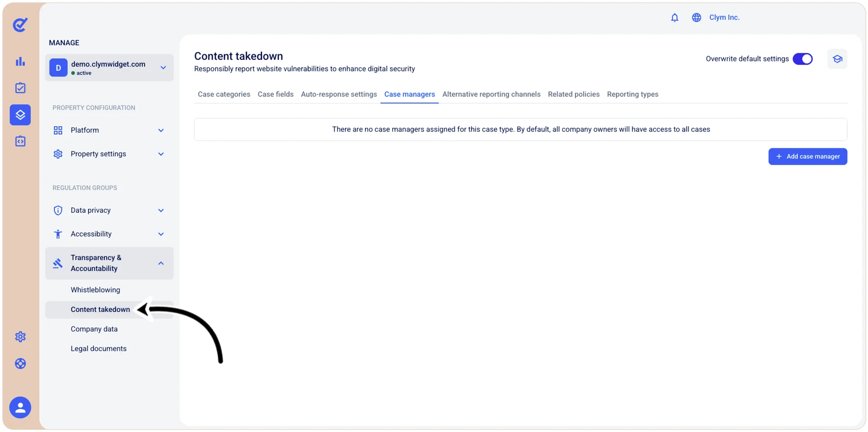Open the code calendar sidebar icon
Image resolution: width=868 pixels, height=432 pixels.
20,141
